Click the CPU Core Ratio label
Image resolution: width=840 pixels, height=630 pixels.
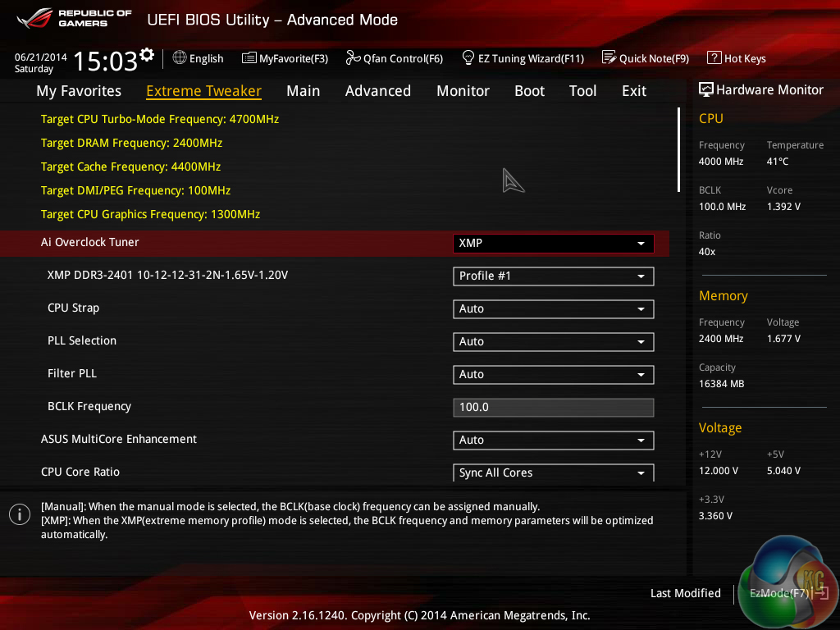pos(80,472)
